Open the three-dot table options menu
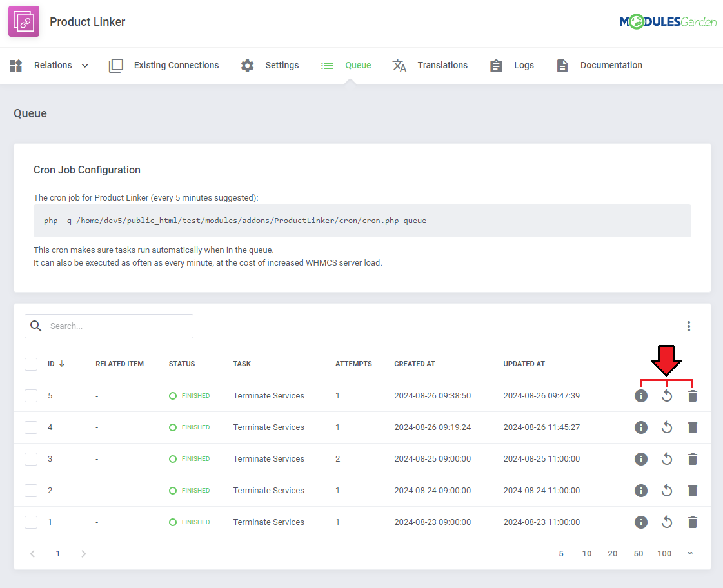 [688, 326]
